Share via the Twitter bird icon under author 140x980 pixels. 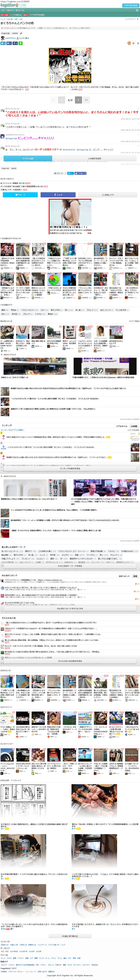pyautogui.click(x=3, y=43)
